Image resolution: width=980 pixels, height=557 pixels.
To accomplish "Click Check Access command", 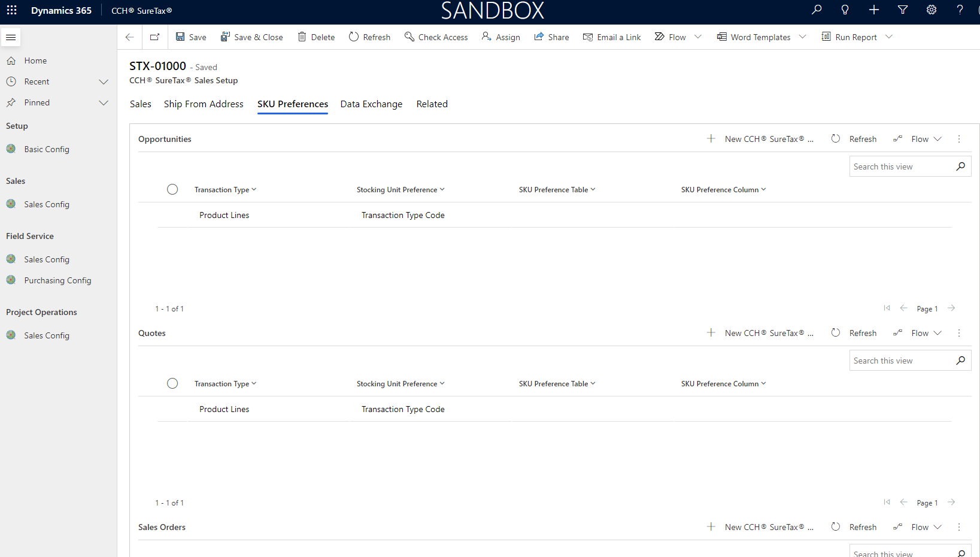I will pyautogui.click(x=436, y=37).
